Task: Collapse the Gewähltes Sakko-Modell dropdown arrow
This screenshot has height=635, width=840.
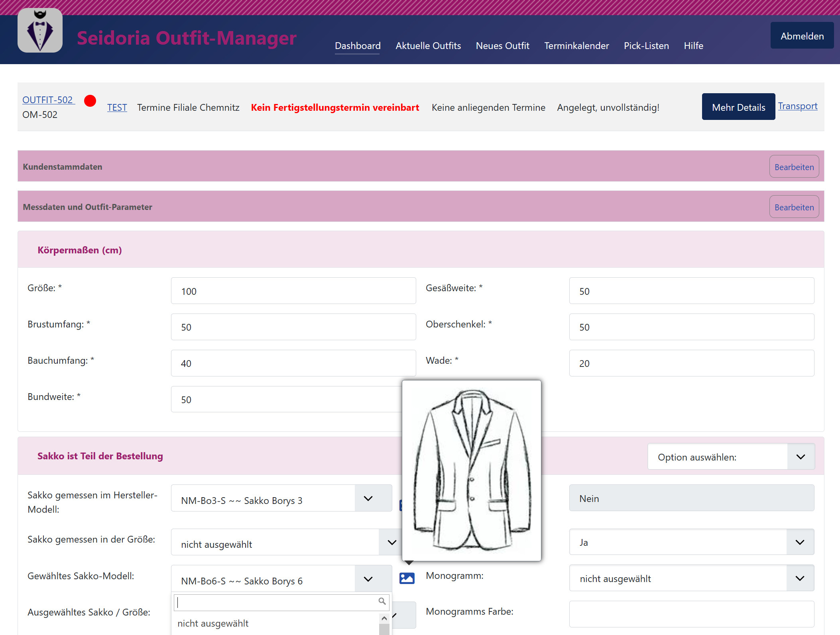Action: [x=368, y=579]
